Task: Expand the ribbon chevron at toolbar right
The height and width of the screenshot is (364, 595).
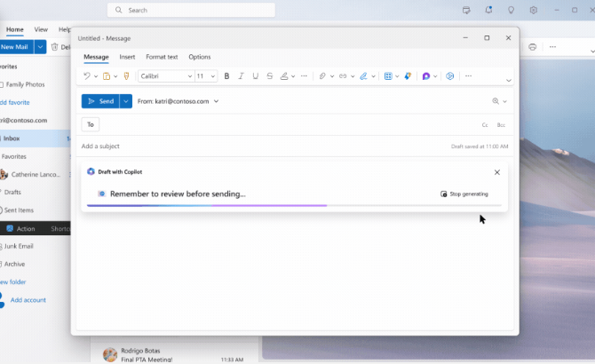Action: [x=509, y=81]
